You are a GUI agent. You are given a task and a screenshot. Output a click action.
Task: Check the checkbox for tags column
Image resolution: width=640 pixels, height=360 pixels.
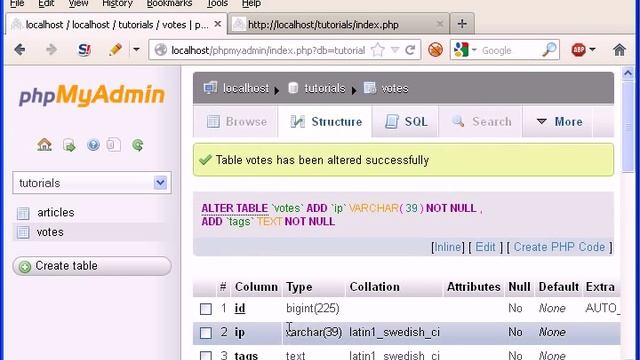point(206,356)
